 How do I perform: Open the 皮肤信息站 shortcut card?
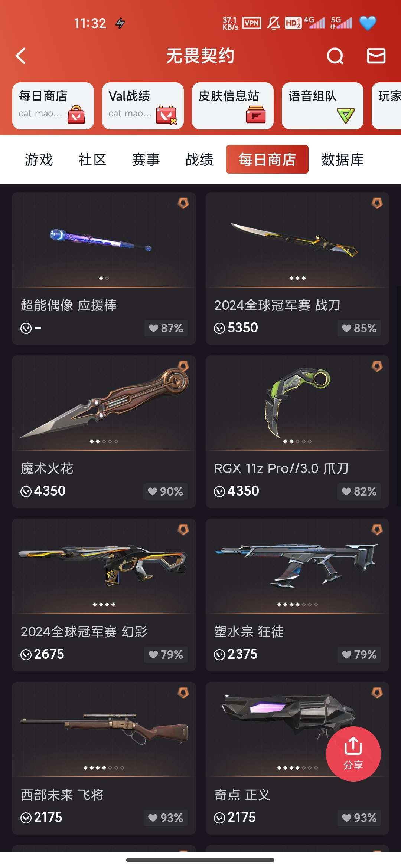[x=233, y=106]
